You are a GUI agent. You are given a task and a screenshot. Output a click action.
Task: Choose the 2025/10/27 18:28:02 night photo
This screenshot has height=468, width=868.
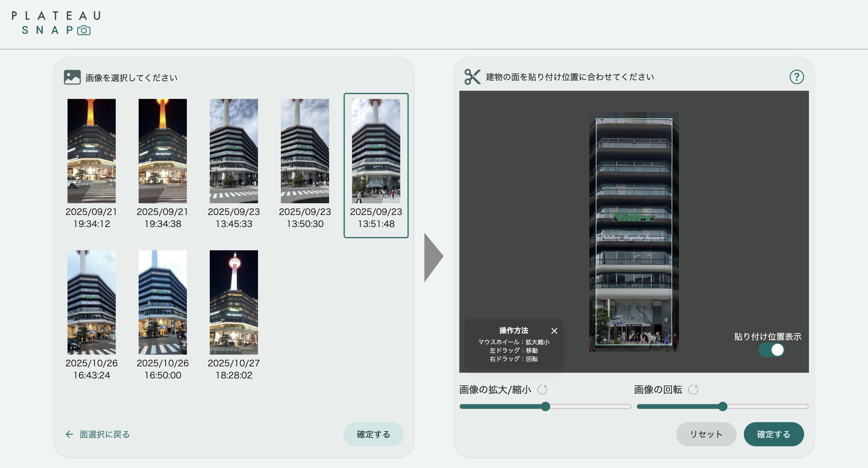(x=234, y=302)
